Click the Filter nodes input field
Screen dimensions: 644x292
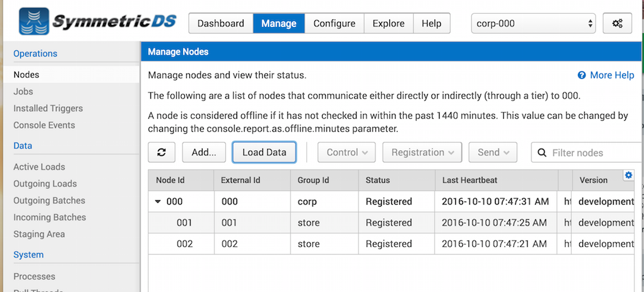(x=591, y=153)
